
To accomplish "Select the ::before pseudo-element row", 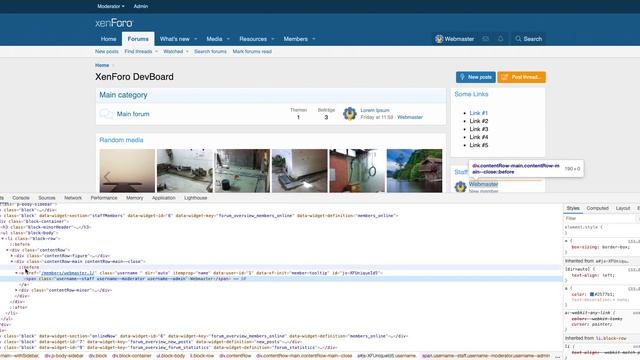I will pyautogui.click(x=281, y=267).
